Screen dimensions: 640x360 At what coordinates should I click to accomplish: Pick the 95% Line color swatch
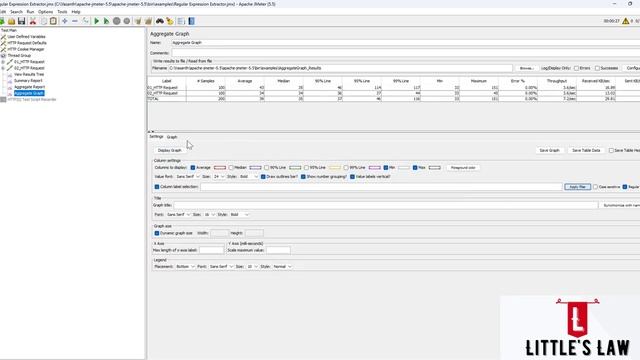pyautogui.click(x=334, y=168)
